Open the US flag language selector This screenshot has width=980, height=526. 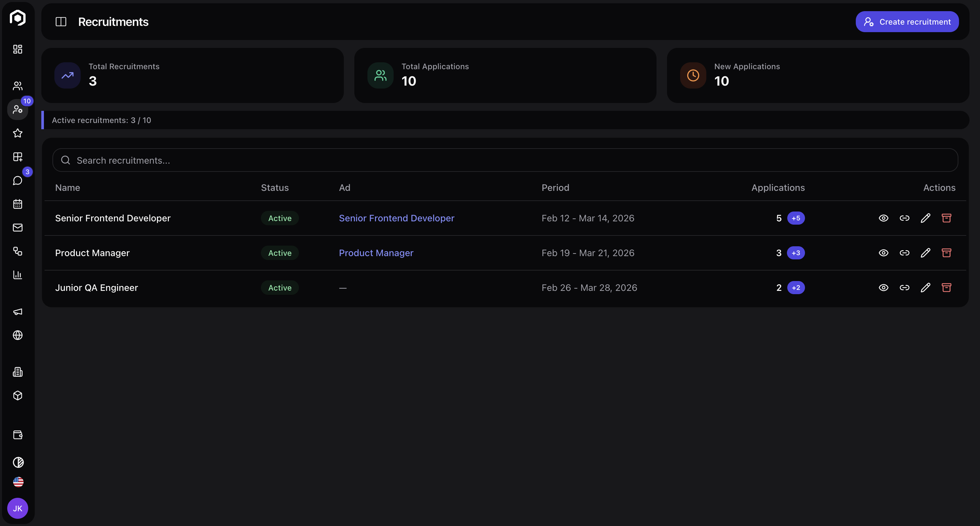tap(17, 481)
